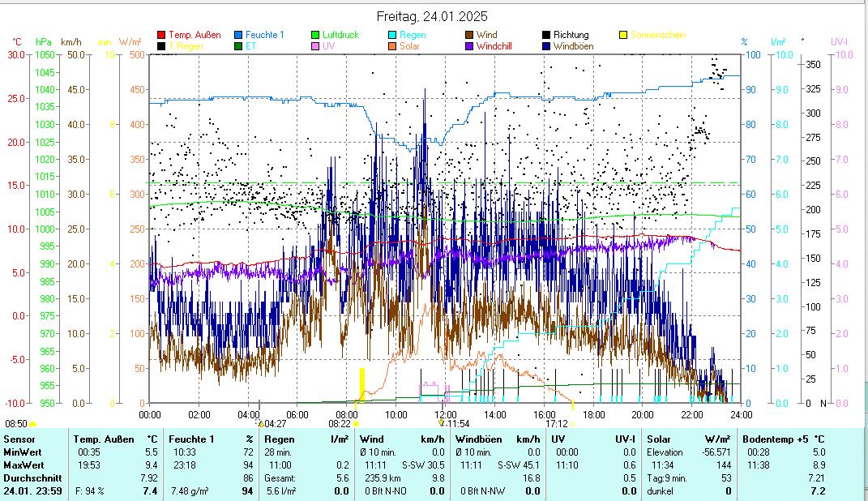Screen dimensions: 868x501
Task: Select the yellow Sonnenschein legend square
Action: click(x=623, y=35)
